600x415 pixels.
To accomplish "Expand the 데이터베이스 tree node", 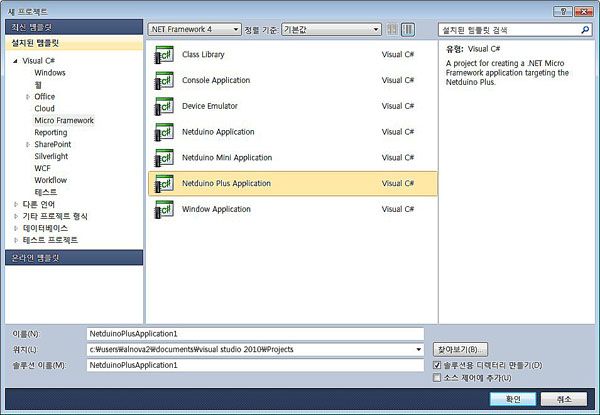I will click(15, 228).
